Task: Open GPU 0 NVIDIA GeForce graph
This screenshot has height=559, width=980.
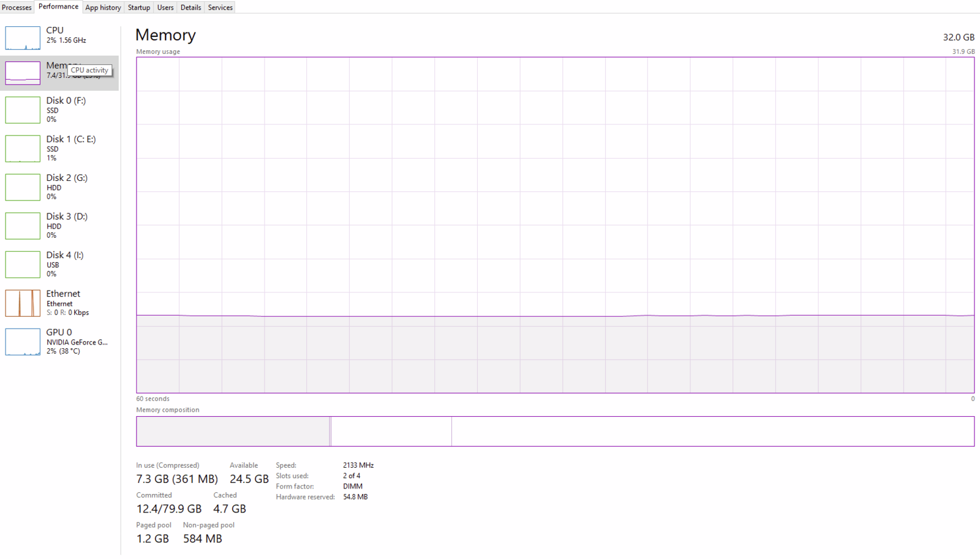Action: [x=23, y=341]
